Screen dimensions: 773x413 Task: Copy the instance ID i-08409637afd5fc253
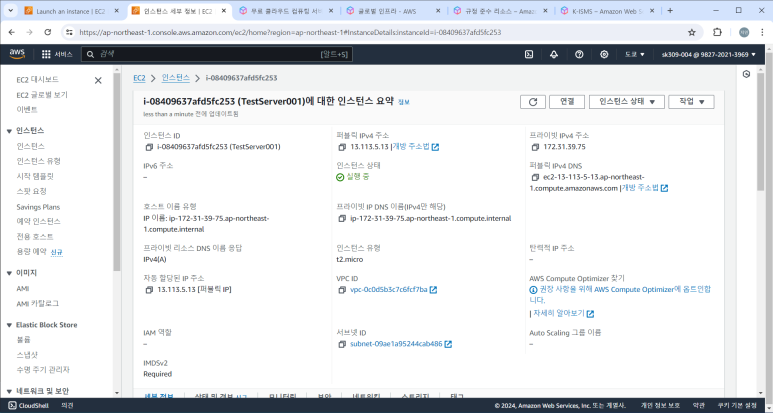(x=149, y=147)
